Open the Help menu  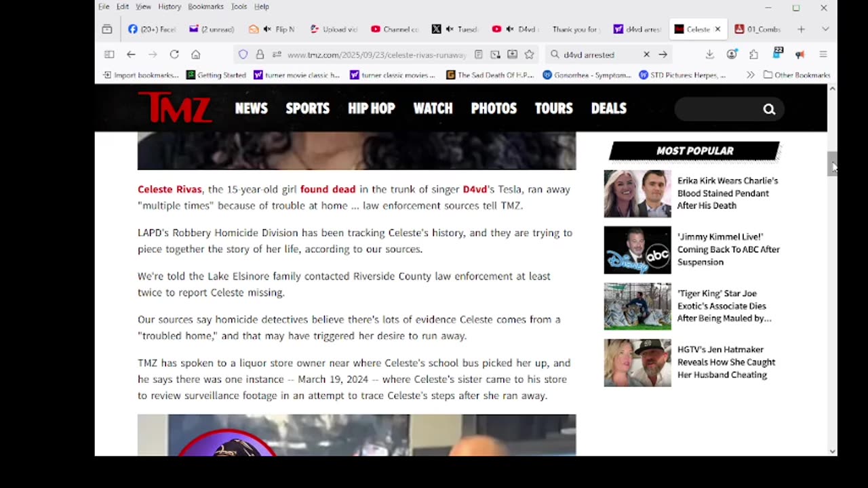click(x=262, y=7)
